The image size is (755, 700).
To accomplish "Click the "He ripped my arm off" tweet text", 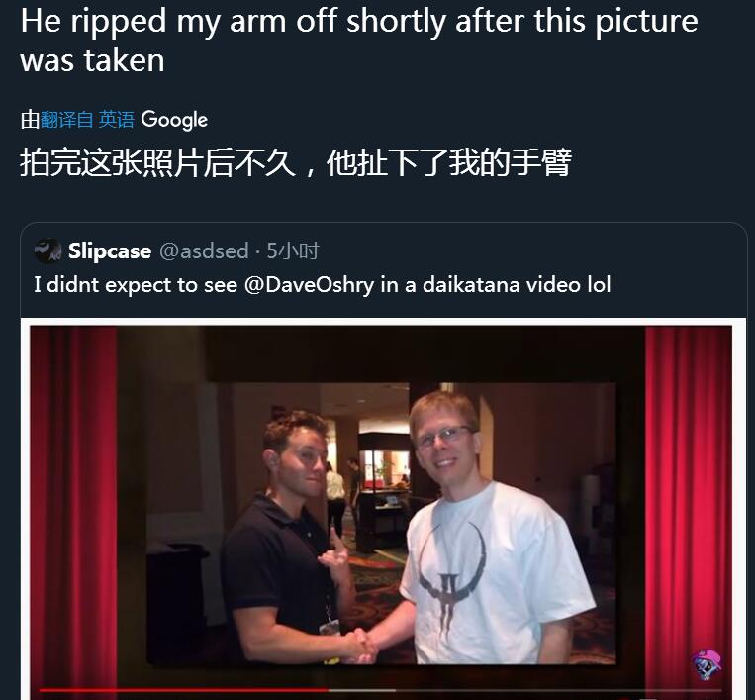I will click(x=359, y=41).
